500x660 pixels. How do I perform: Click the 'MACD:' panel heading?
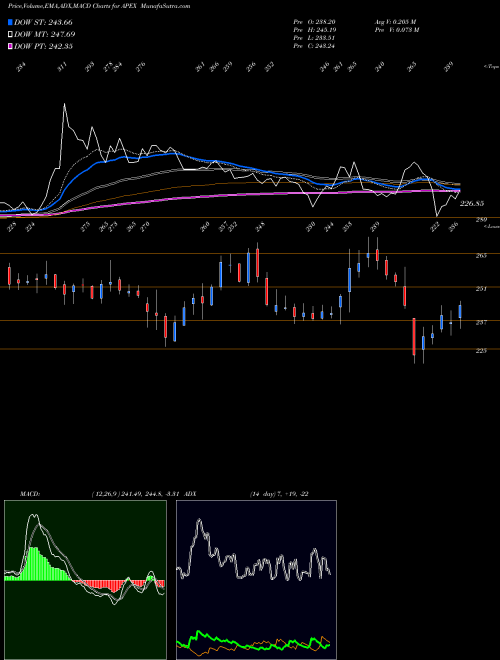(x=30, y=494)
